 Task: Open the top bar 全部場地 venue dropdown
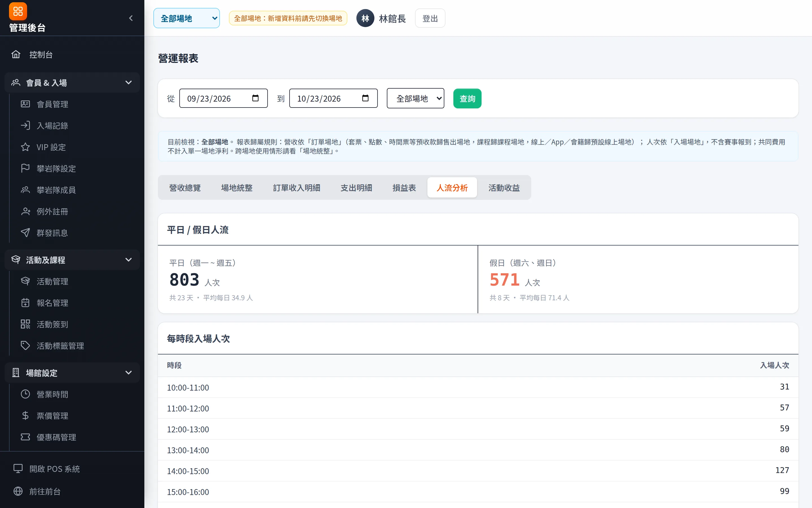coord(187,18)
